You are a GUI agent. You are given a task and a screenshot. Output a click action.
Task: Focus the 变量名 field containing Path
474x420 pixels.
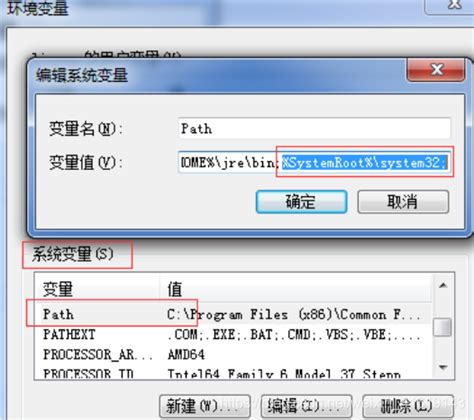point(314,128)
